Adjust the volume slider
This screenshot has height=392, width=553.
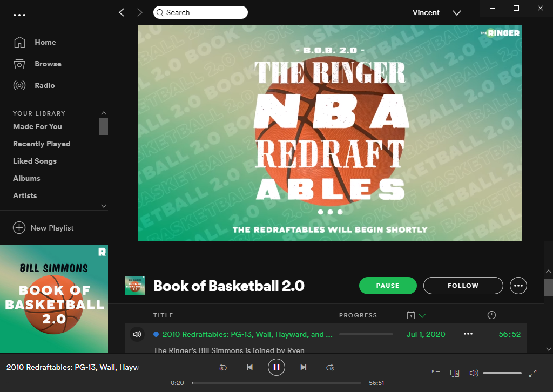(x=502, y=373)
